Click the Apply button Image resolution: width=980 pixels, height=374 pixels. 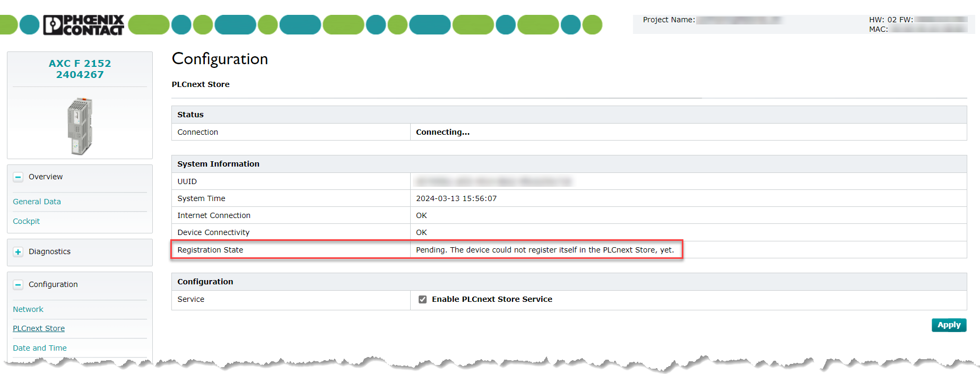(x=949, y=325)
